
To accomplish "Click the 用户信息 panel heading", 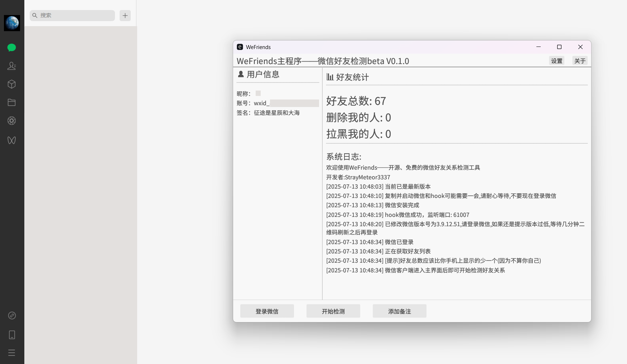I will [259, 74].
